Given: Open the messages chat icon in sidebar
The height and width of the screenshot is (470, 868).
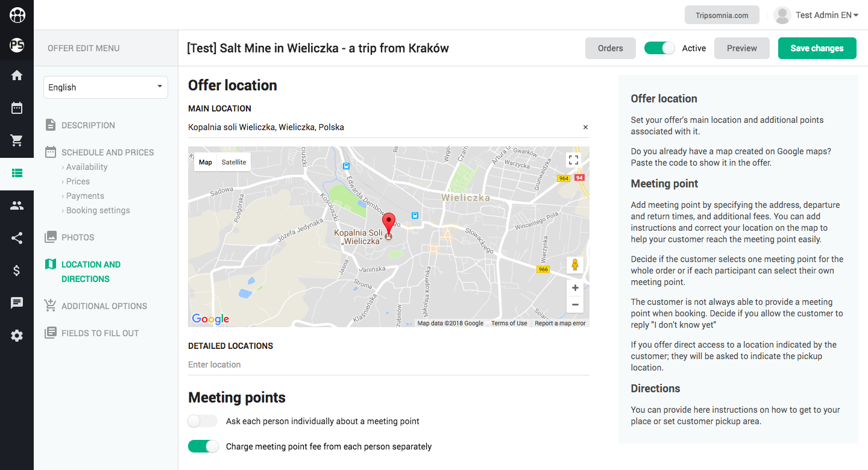Looking at the screenshot, I should [x=17, y=303].
